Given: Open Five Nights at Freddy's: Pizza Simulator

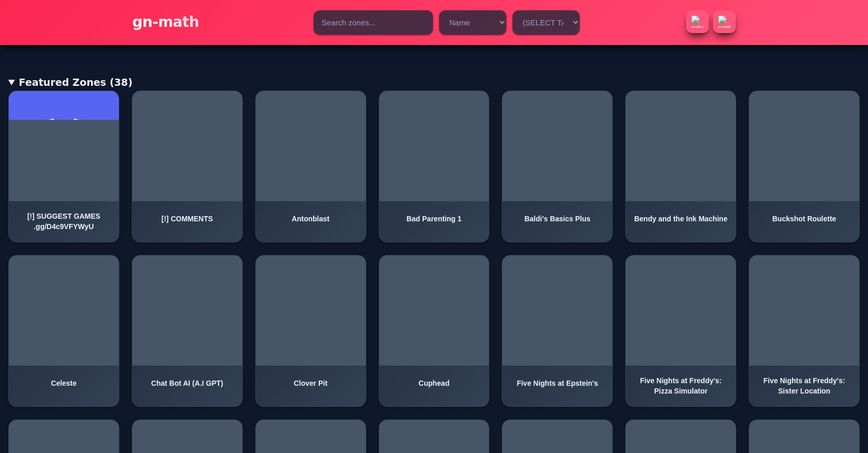Looking at the screenshot, I should pyautogui.click(x=680, y=331).
